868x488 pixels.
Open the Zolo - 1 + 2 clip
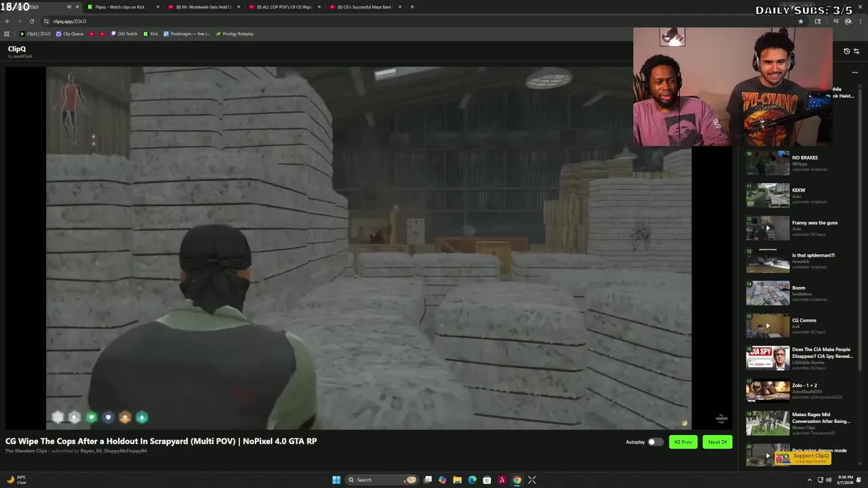point(799,391)
